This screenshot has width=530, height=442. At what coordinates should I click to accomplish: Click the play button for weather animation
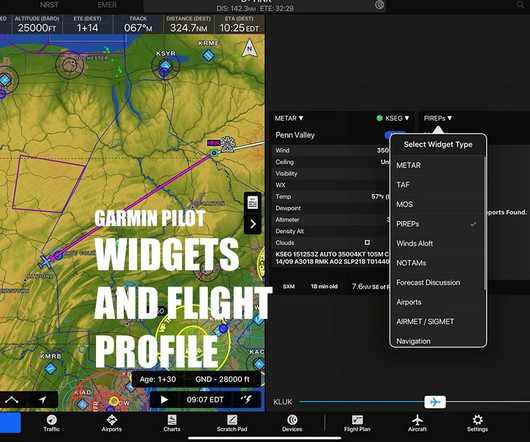pos(164,400)
